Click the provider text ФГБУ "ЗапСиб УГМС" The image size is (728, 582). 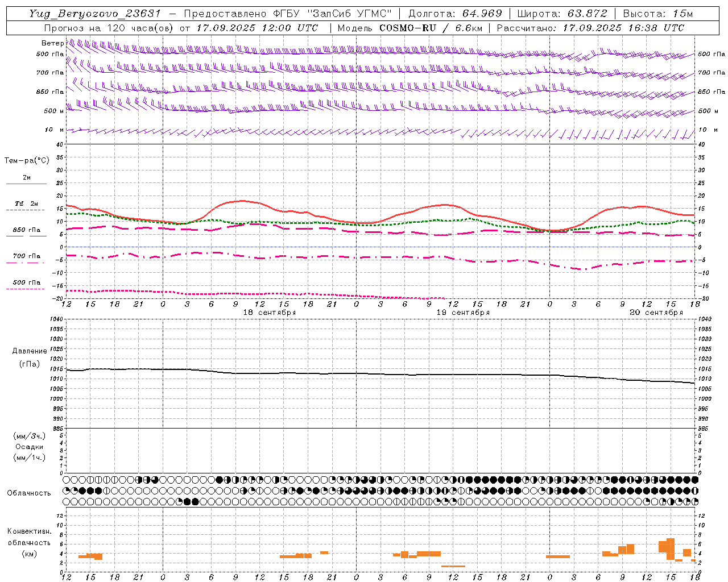(333, 14)
